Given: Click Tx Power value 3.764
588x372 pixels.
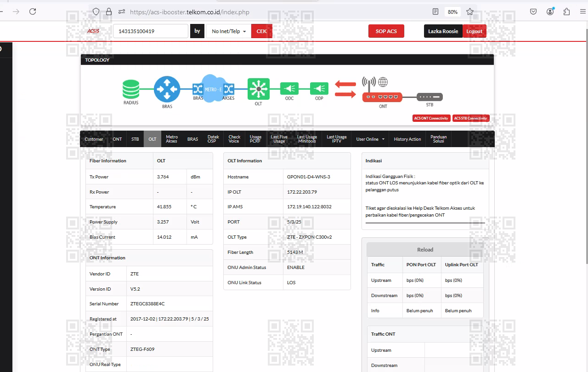Looking at the screenshot, I should [163, 177].
